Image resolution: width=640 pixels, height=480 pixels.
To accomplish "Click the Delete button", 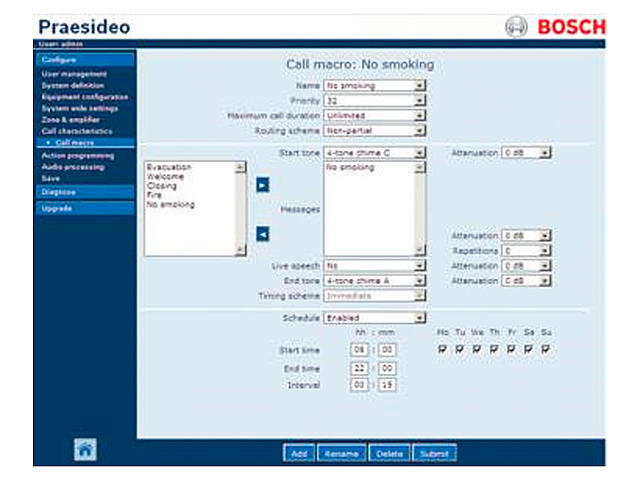I will 389,453.
